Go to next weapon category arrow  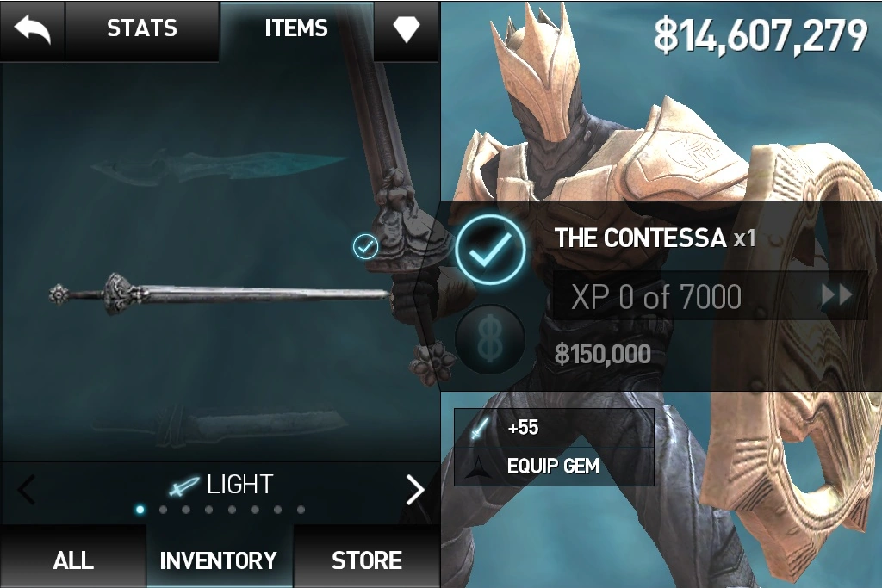point(415,490)
